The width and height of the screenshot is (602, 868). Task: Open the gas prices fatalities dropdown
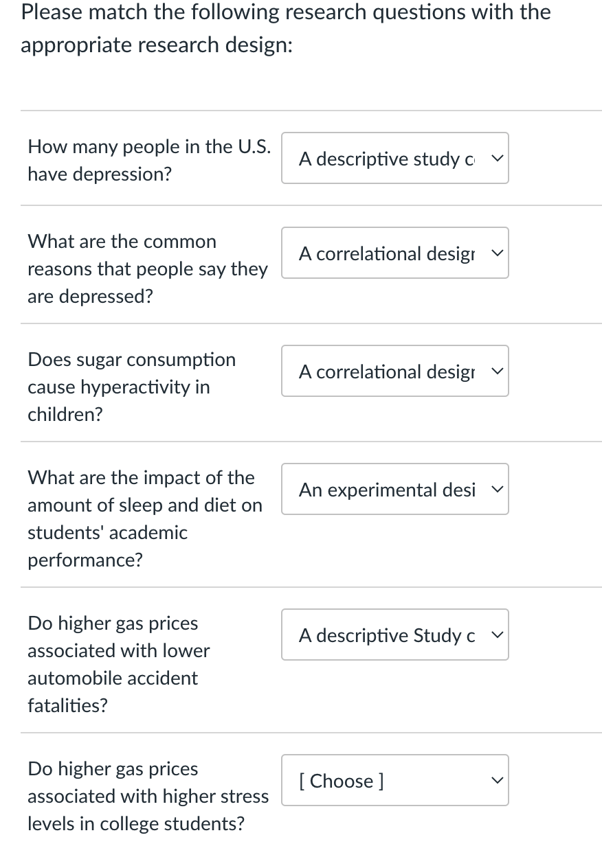pos(394,635)
